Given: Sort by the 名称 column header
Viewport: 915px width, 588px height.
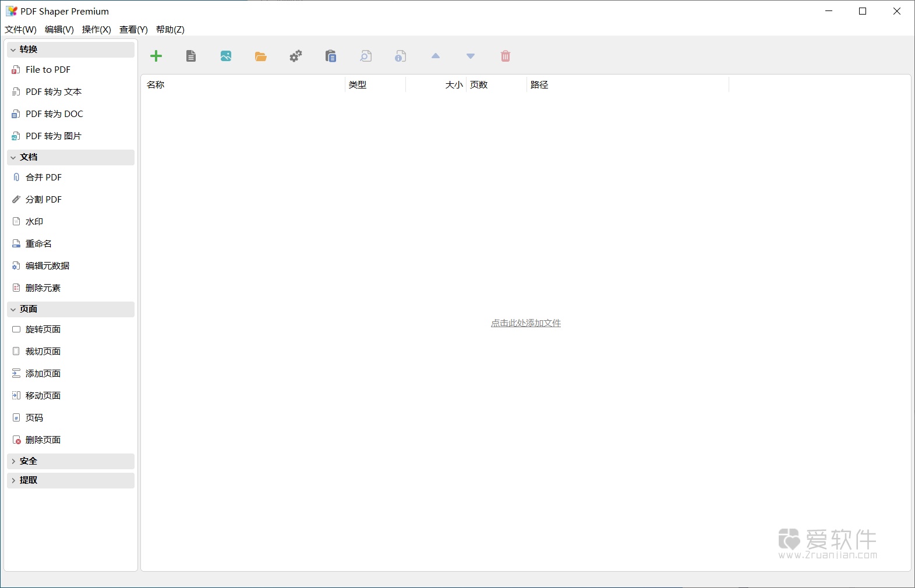Looking at the screenshot, I should pos(243,84).
